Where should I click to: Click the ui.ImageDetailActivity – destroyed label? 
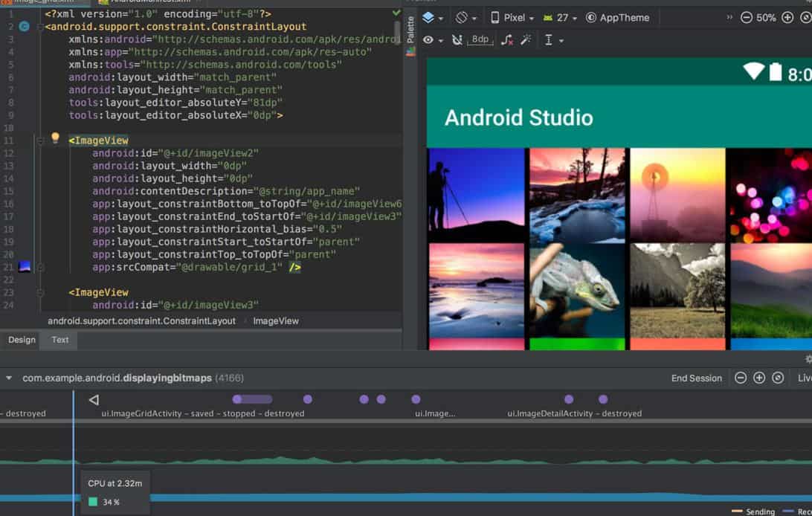click(574, 413)
